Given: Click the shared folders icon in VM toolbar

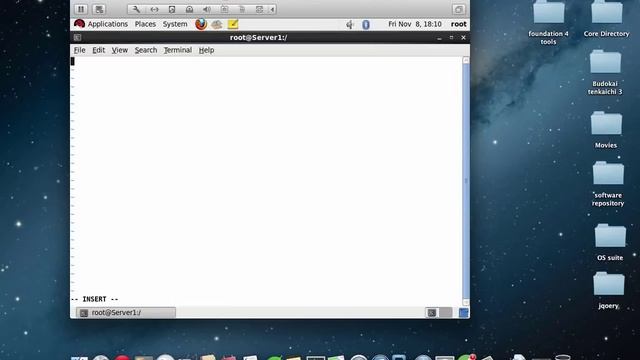Looking at the screenshot, I should 259,9.
